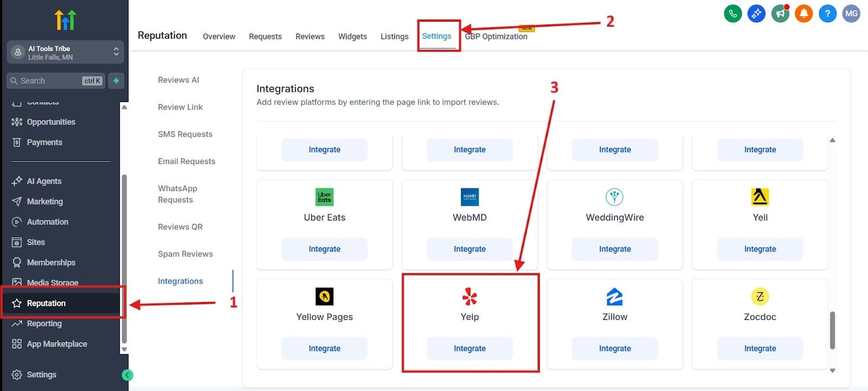This screenshot has width=868, height=391.
Task: Switch to the Overview tab
Action: pyautogui.click(x=219, y=36)
